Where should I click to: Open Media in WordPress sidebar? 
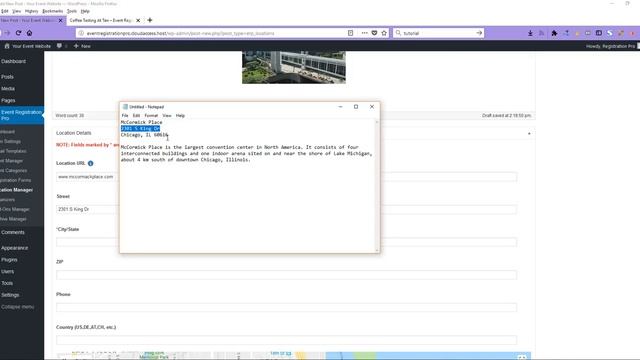8,89
